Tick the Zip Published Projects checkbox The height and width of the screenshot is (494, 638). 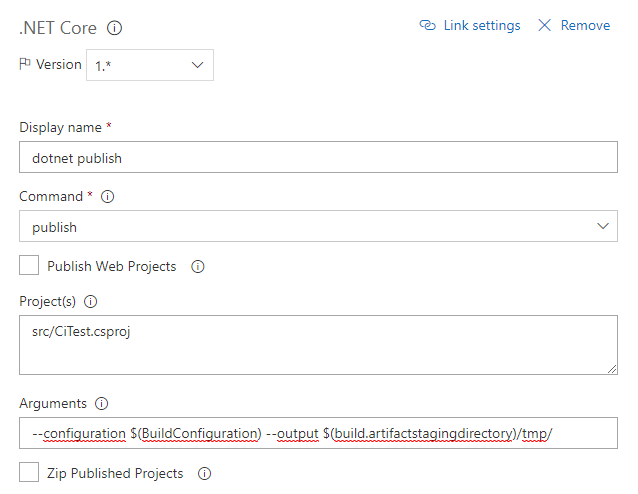point(29,472)
